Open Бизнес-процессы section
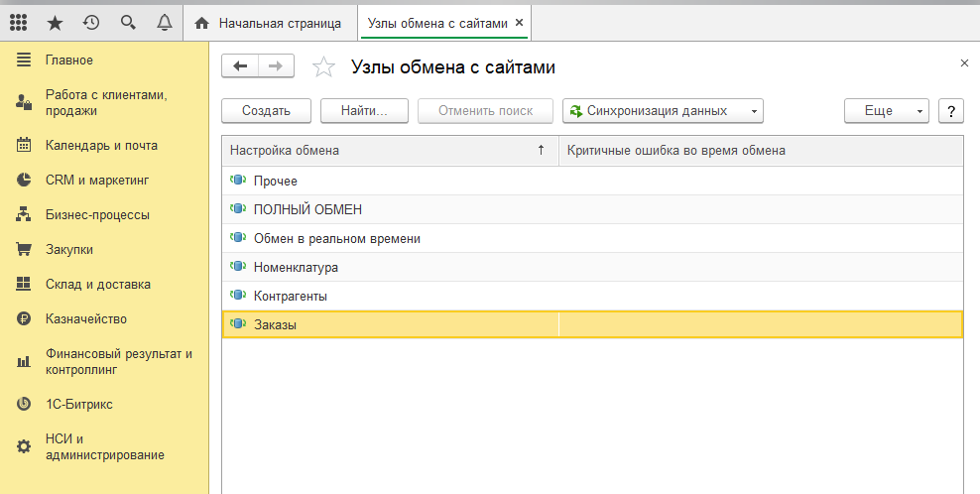Screen dimensions: 980x494 pos(97,214)
